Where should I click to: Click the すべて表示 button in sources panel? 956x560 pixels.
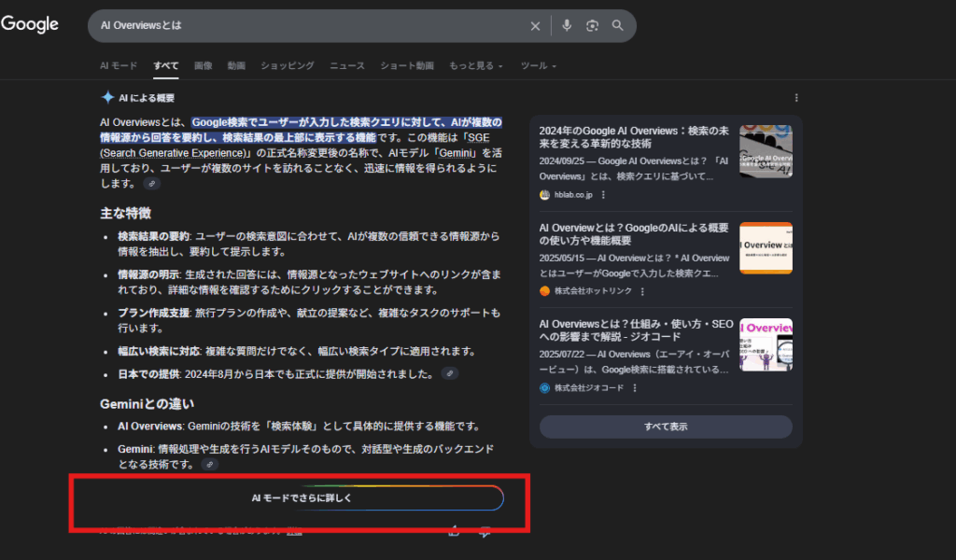666,427
